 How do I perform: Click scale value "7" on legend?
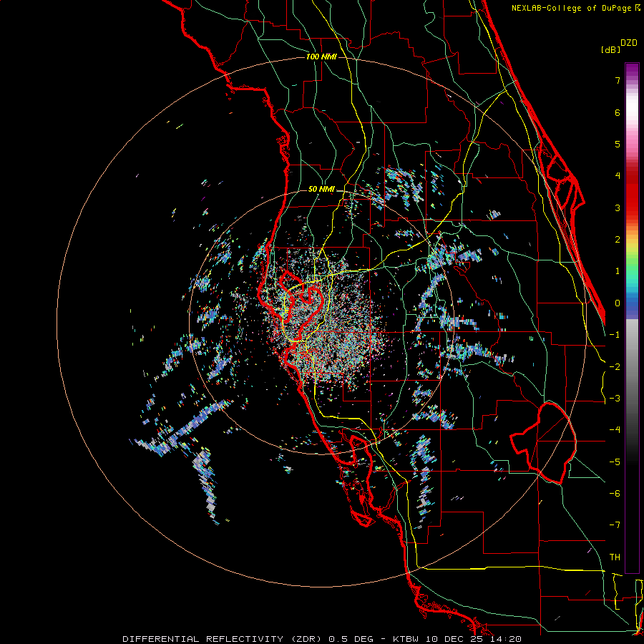[x=618, y=80]
